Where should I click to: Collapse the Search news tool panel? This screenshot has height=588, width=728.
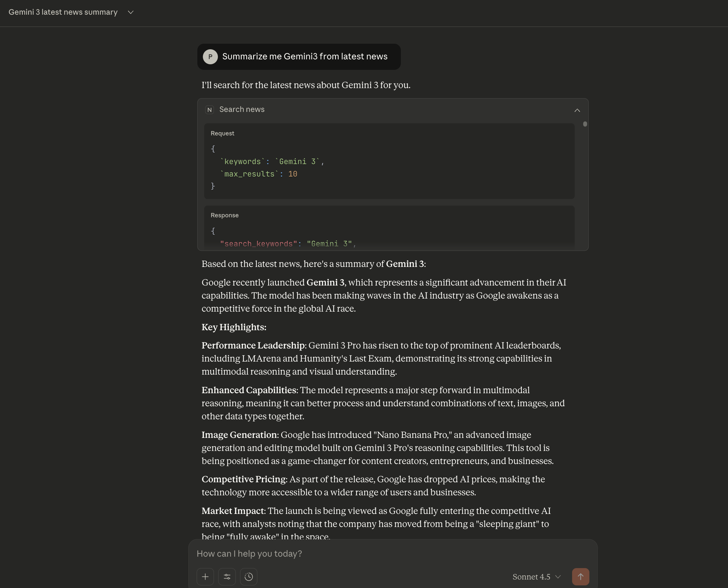(577, 110)
